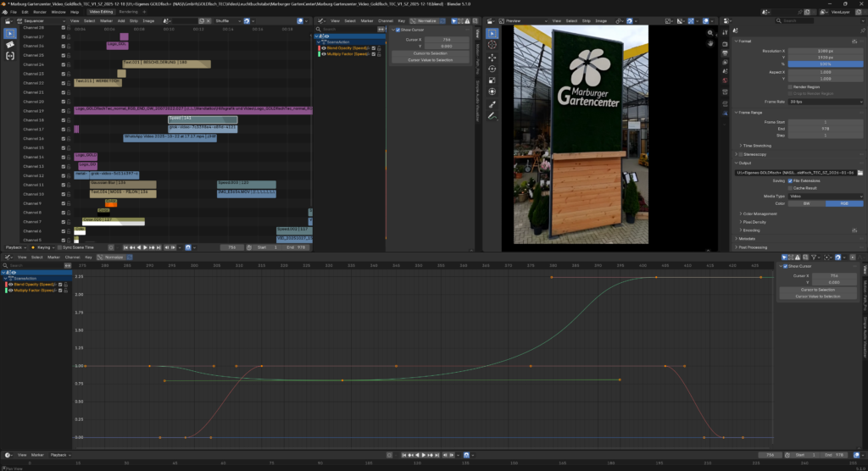Enable Render Region checkbox
868x471 pixels.
[790, 87]
